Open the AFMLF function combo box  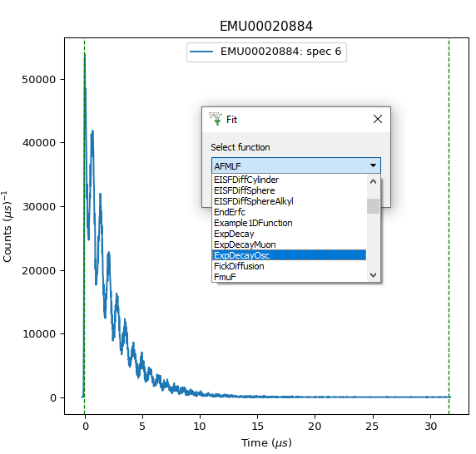[x=296, y=165]
